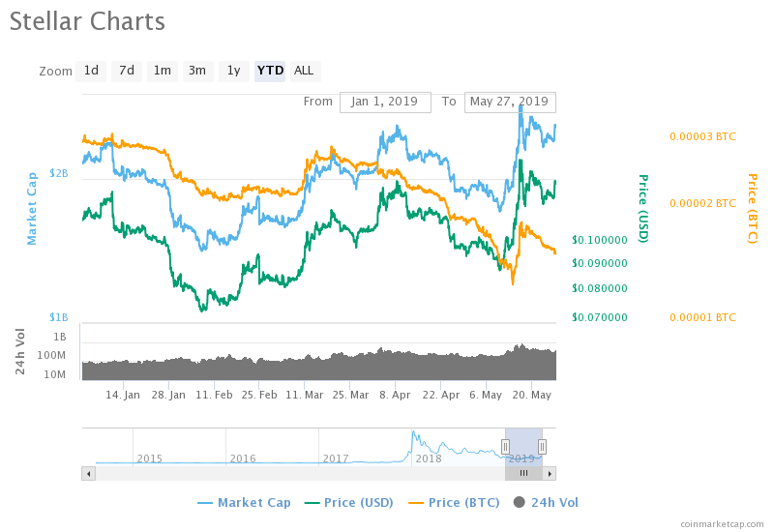Select the 1y zoom range

pyautogui.click(x=233, y=71)
